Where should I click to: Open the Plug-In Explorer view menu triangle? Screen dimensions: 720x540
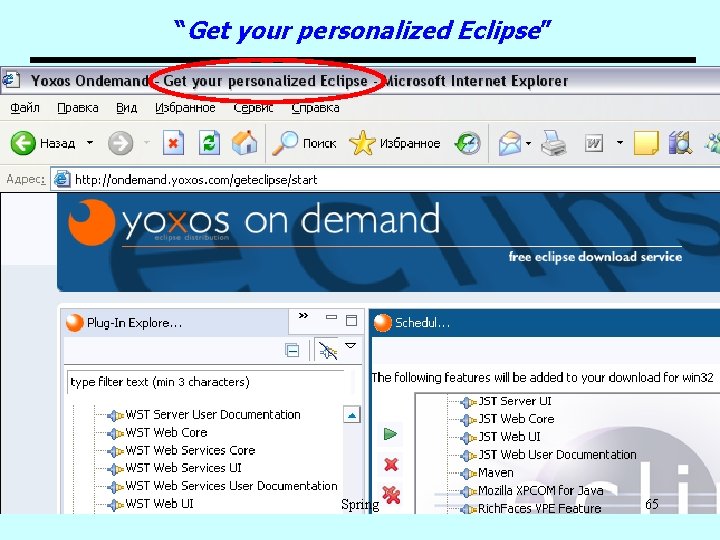[350, 346]
